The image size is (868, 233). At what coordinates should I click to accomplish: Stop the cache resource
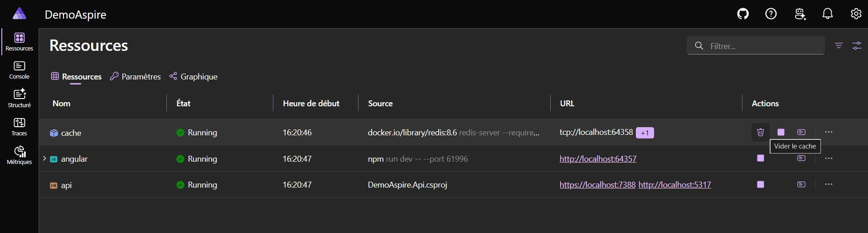coord(781,132)
